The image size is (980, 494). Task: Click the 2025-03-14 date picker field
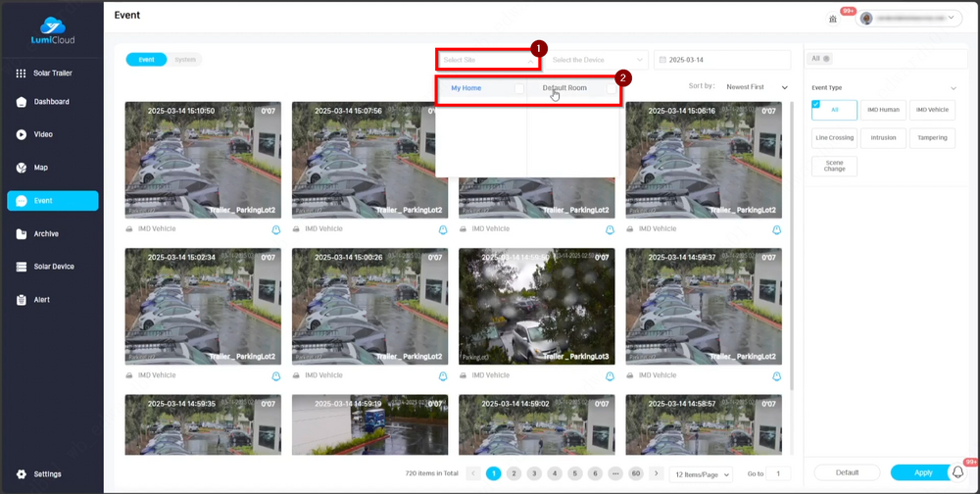click(x=721, y=60)
